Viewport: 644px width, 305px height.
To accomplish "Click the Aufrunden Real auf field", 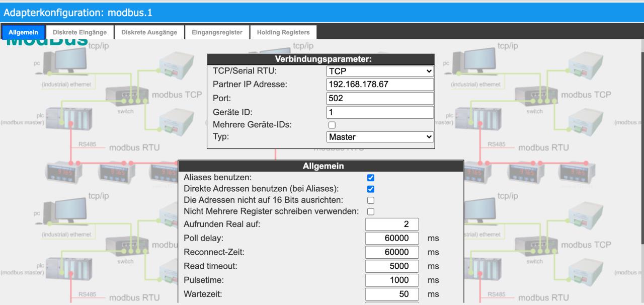I will tap(392, 224).
